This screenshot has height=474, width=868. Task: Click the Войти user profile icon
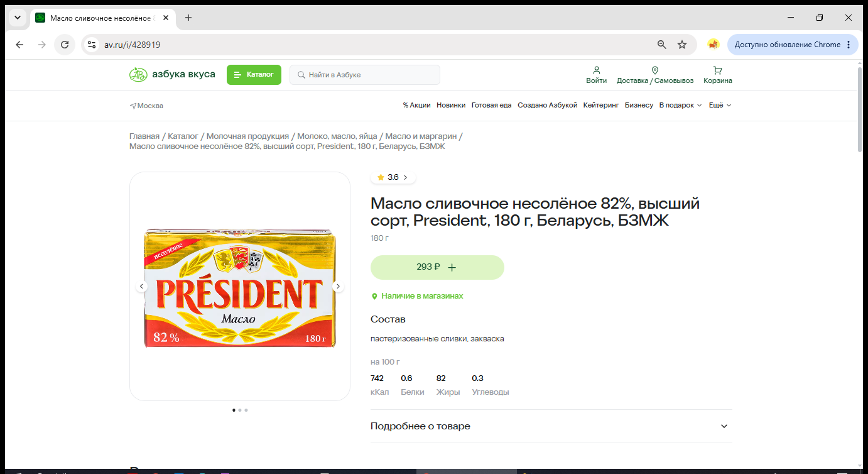tap(597, 70)
